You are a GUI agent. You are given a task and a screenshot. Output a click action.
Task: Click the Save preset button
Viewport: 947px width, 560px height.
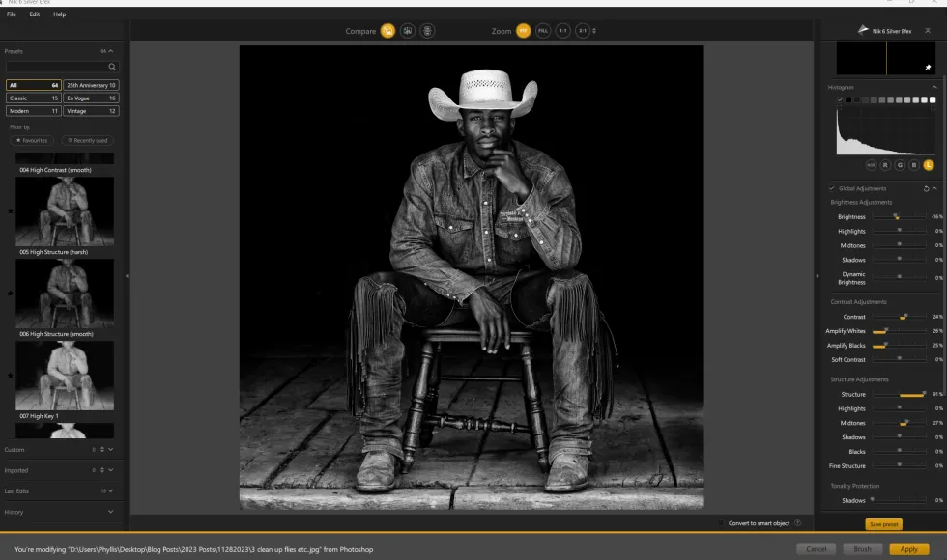(883, 524)
